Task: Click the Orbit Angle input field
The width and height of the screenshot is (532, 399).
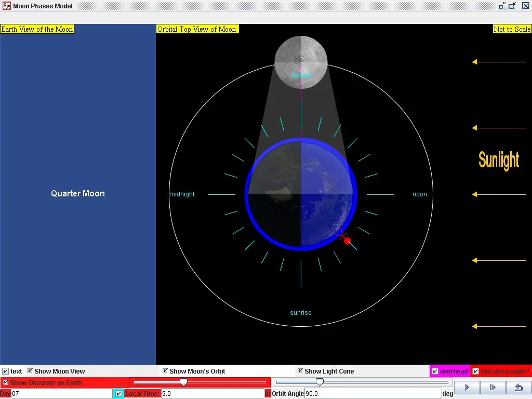Action: point(372,394)
